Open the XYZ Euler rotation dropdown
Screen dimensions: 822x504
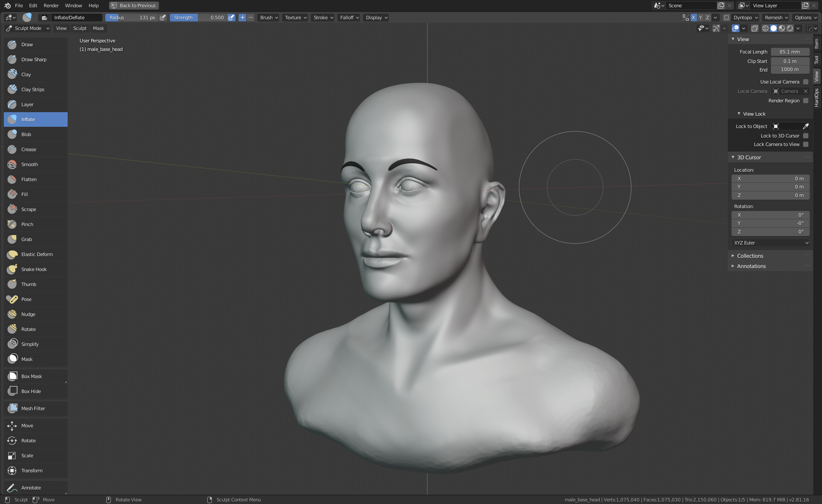click(771, 243)
